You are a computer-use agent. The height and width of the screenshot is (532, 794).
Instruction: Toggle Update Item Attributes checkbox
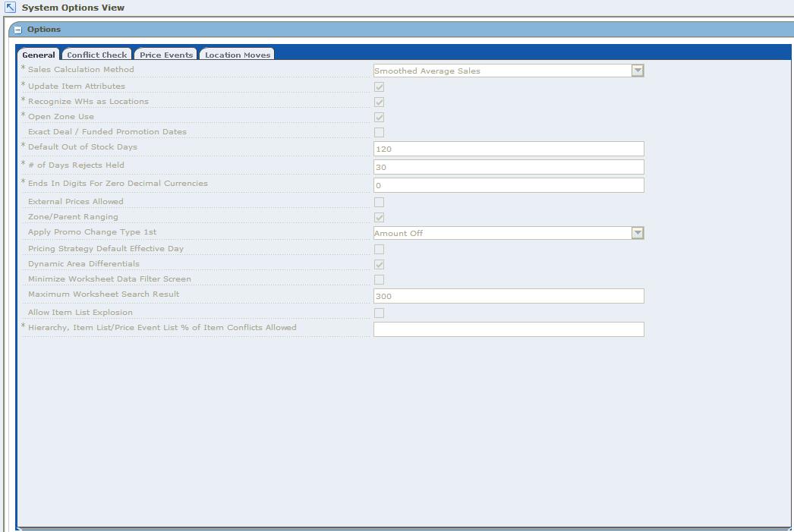pyautogui.click(x=379, y=87)
